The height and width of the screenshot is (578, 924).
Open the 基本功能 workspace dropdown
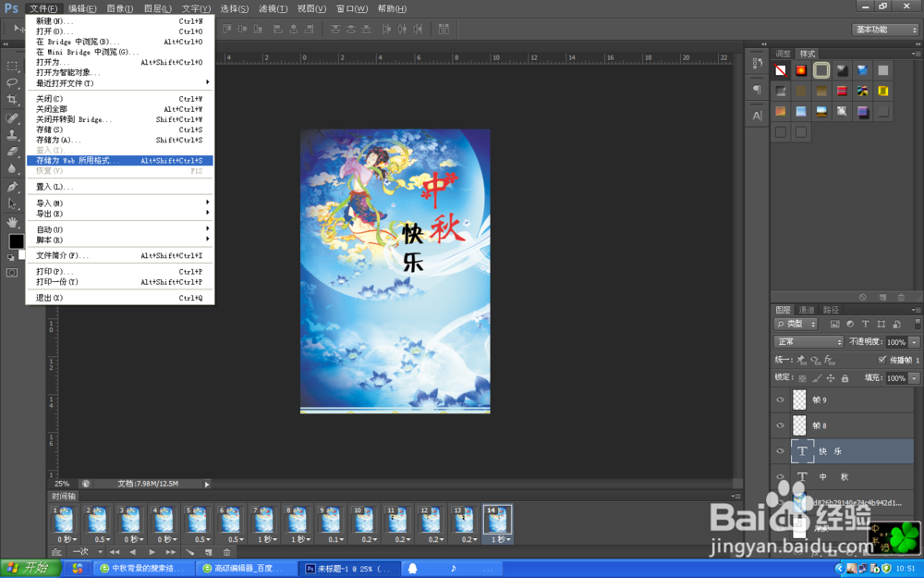click(x=886, y=30)
